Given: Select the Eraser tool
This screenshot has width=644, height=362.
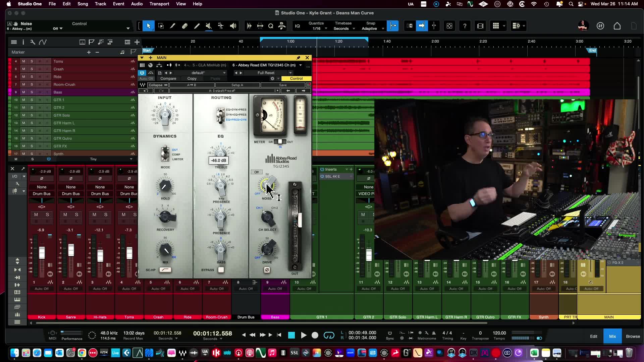Looking at the screenshot, I should (x=185, y=26).
